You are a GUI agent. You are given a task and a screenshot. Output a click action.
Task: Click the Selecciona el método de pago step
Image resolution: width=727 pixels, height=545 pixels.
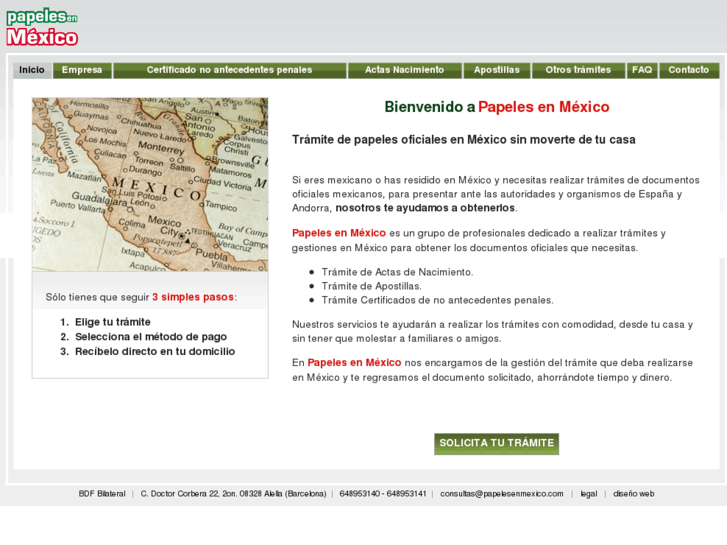tap(150, 337)
